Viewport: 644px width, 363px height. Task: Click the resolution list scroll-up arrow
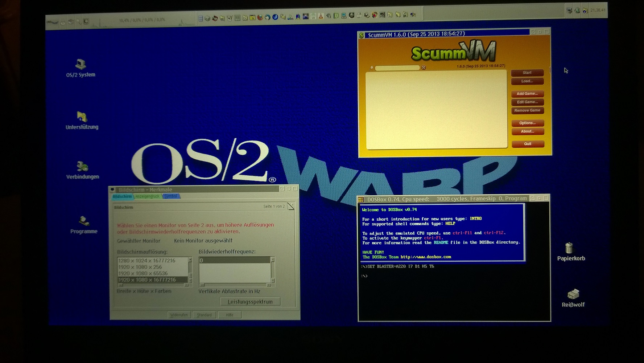tap(190, 260)
